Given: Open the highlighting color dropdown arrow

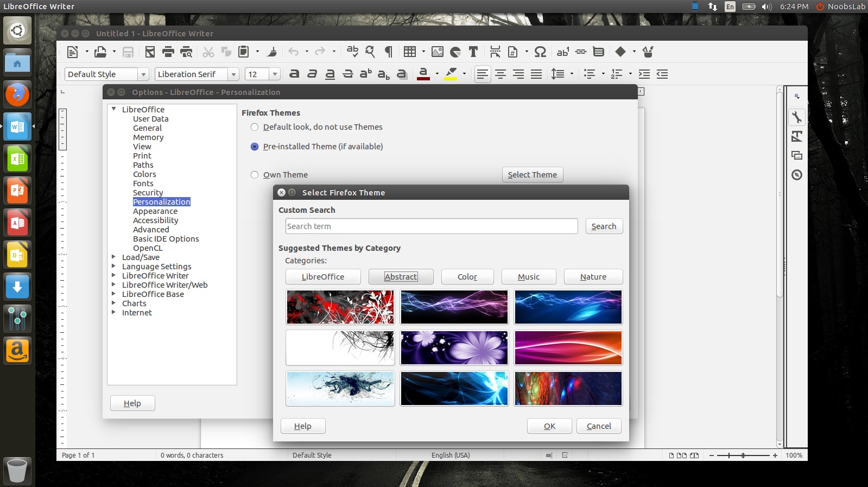Looking at the screenshot, I should click(464, 74).
